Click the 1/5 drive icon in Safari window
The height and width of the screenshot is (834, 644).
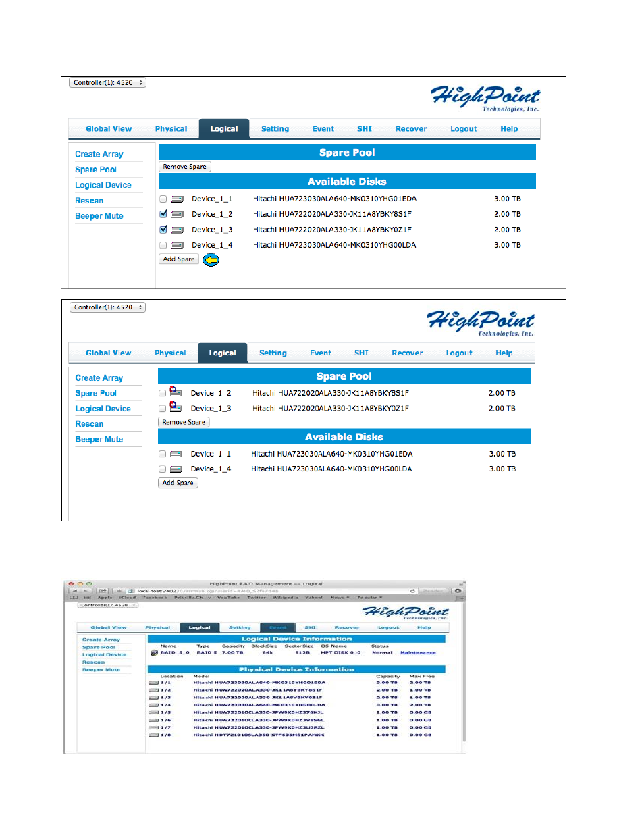point(154,712)
